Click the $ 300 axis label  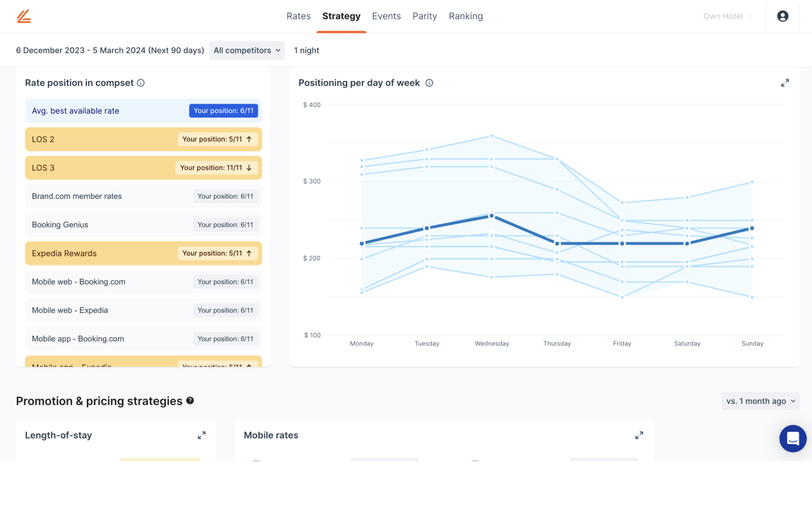[x=312, y=181]
